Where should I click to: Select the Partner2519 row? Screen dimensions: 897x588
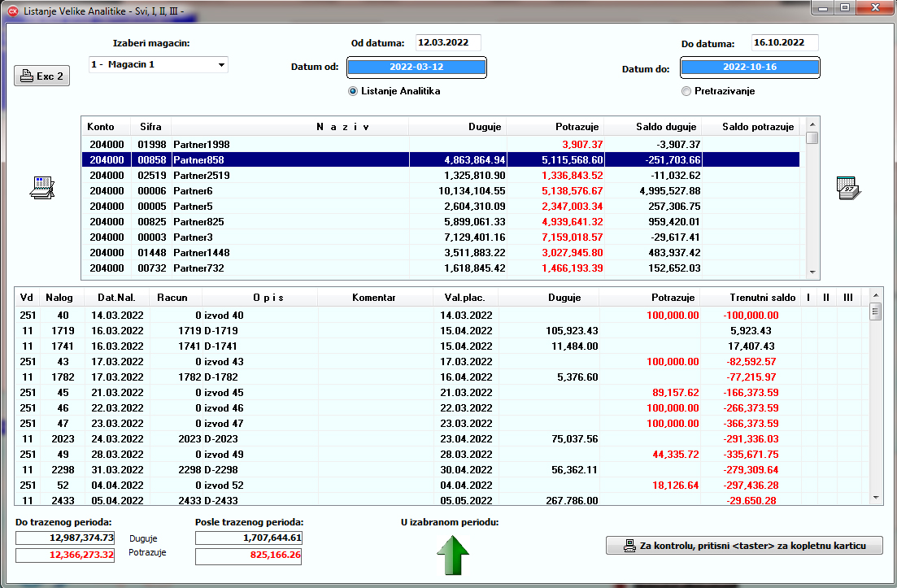tap(441, 176)
